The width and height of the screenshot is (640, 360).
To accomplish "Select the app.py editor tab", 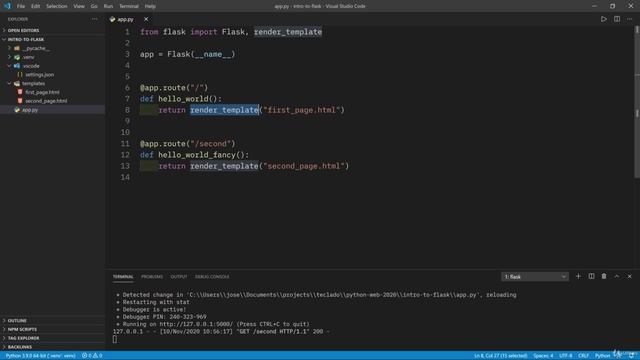I will 125,19.
